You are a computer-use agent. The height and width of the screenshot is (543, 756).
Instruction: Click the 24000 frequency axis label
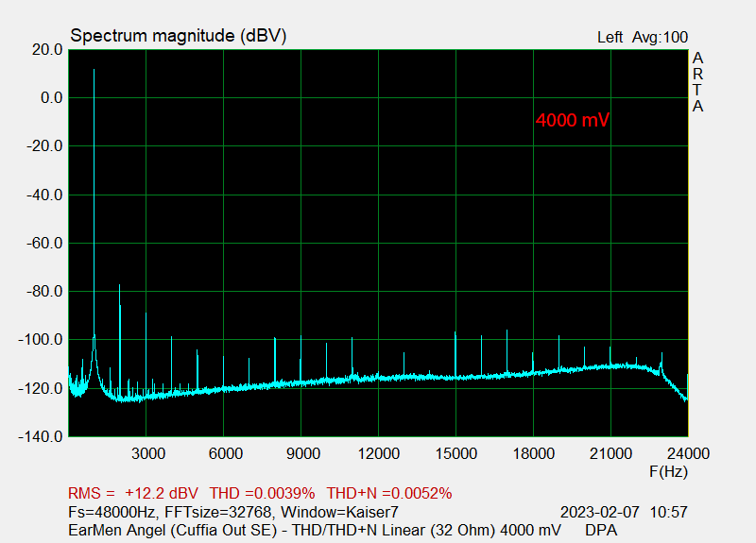tap(688, 454)
